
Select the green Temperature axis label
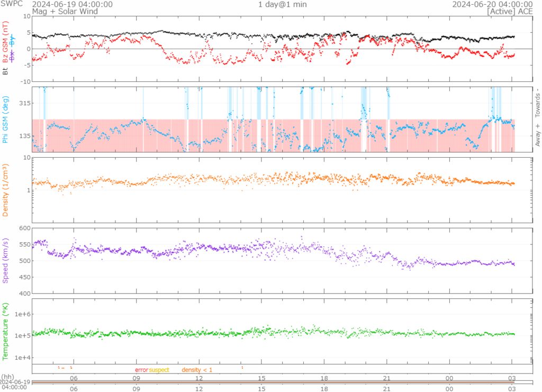(x=6, y=331)
